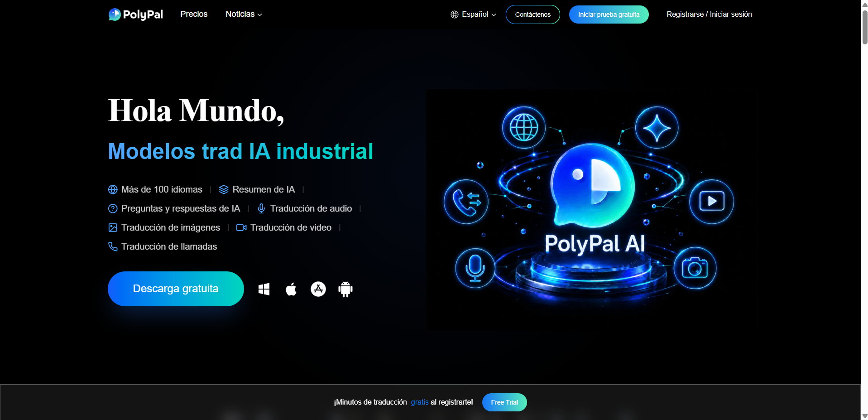Viewport: 868px width, 420px height.
Task: Open Registrarse / Iniciar sesión
Action: pyautogui.click(x=709, y=14)
